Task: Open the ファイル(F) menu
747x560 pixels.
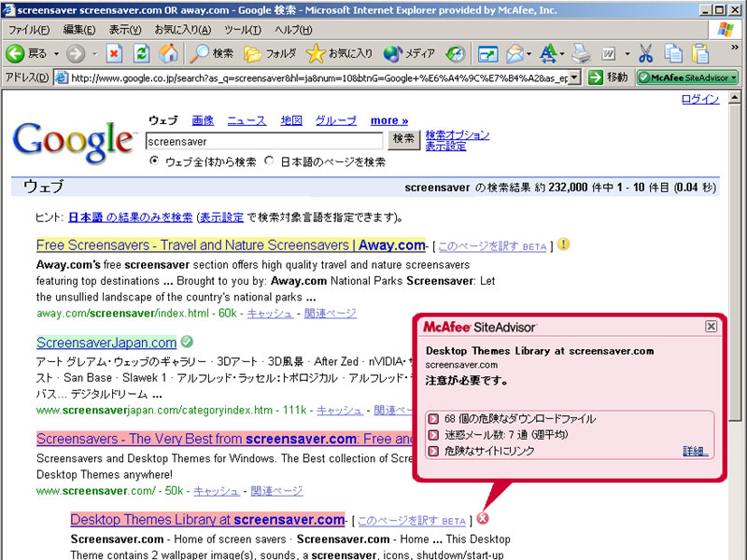Action: point(29,30)
